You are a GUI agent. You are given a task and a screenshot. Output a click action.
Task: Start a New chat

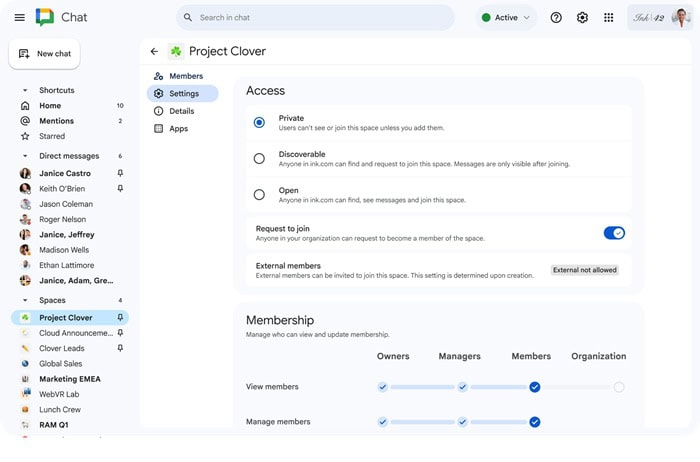tap(44, 54)
